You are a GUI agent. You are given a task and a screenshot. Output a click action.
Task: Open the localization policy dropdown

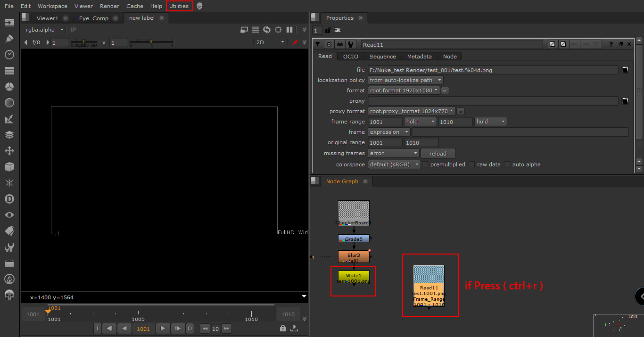click(x=405, y=80)
